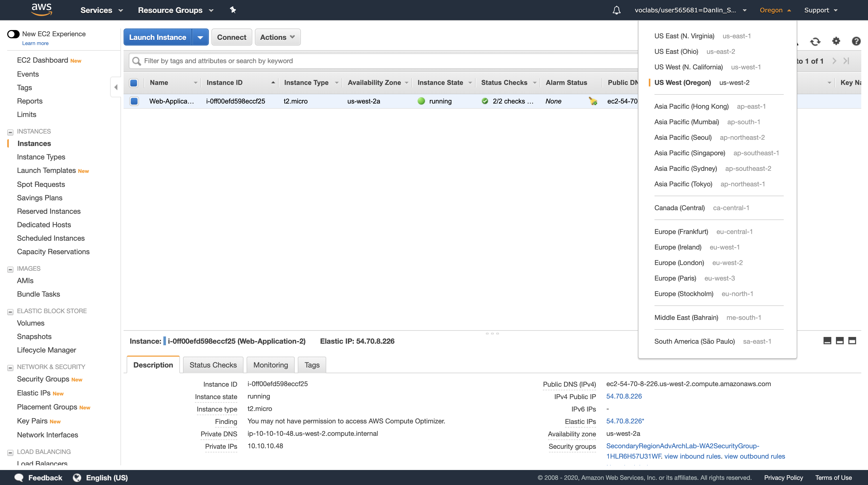This screenshot has width=868, height=485.
Task: Uncheck the Web-Application instance row checkbox
Action: 134,101
